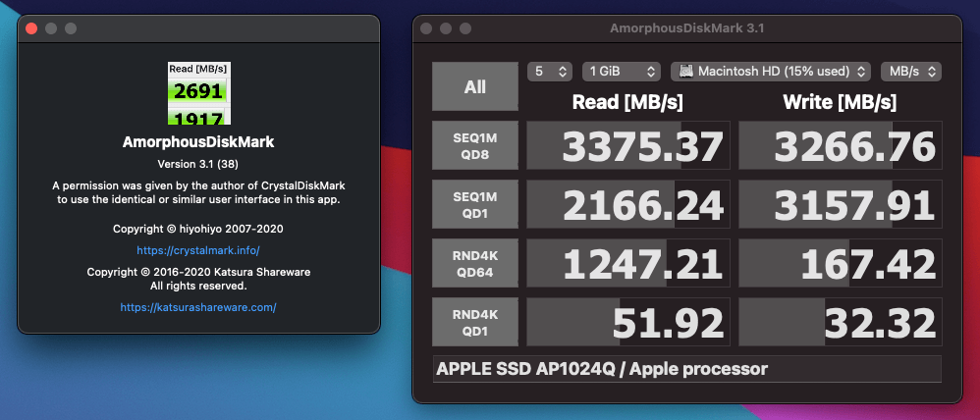The height and width of the screenshot is (420, 980).
Task: Close the About AmorphousDiskMark window
Action: pyautogui.click(x=31, y=28)
